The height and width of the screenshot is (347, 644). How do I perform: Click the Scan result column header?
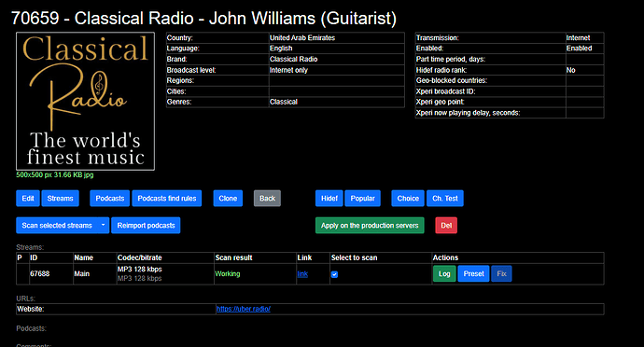233,257
